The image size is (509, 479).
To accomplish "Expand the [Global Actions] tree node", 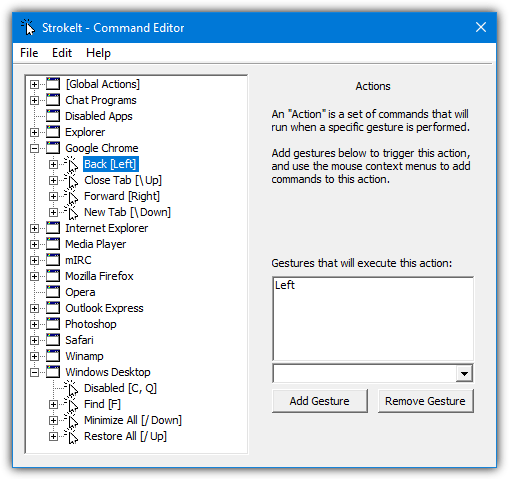I will [34, 84].
